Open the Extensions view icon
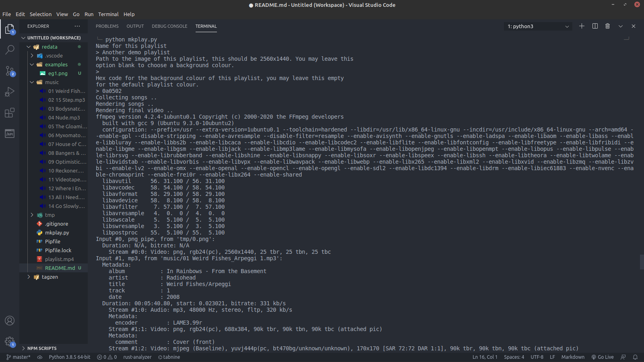This screenshot has height=362, width=644. pyautogui.click(x=10, y=113)
